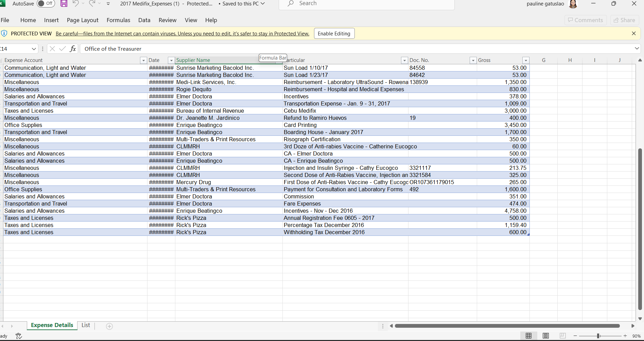
Task: Click the zoom in plus icon
Action: 625,336
